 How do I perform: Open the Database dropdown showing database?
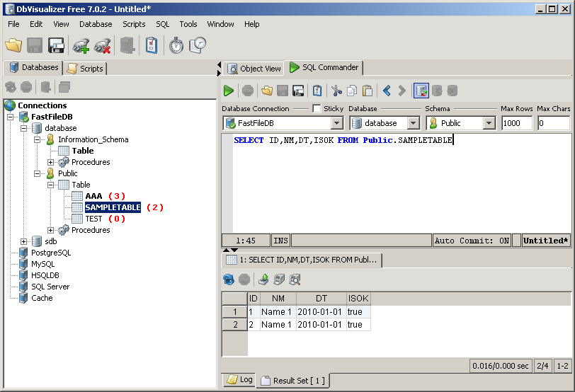(413, 123)
